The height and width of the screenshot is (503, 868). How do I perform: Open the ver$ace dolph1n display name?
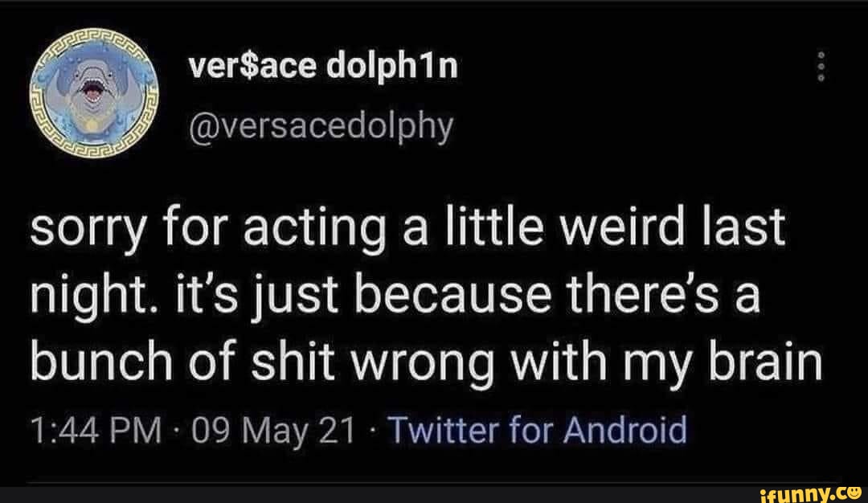click(x=322, y=70)
